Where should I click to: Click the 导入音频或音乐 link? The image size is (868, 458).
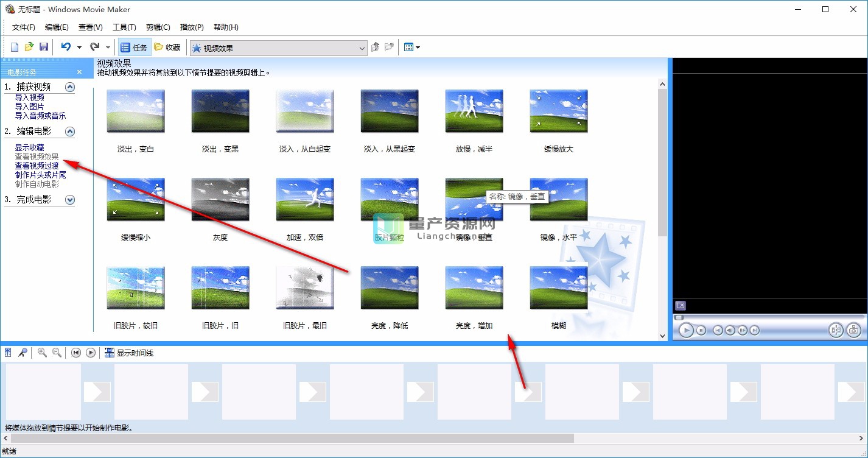(40, 116)
